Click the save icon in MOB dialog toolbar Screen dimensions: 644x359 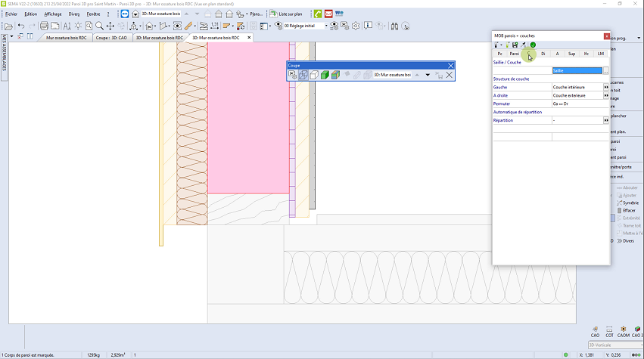pyautogui.click(x=515, y=45)
